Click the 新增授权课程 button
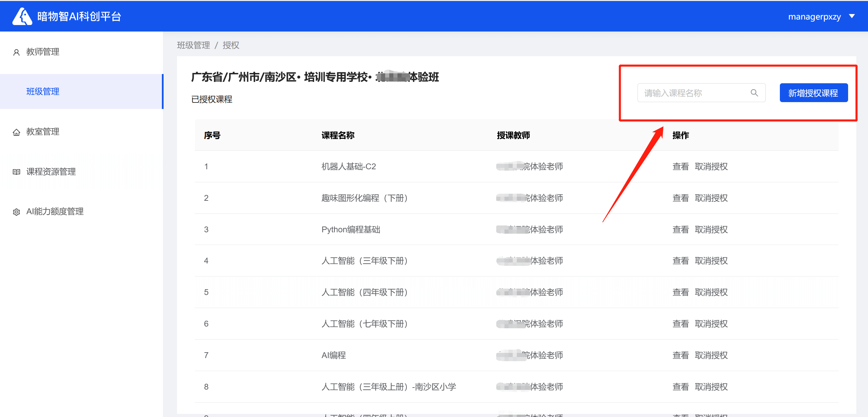The image size is (868, 417). click(x=813, y=93)
